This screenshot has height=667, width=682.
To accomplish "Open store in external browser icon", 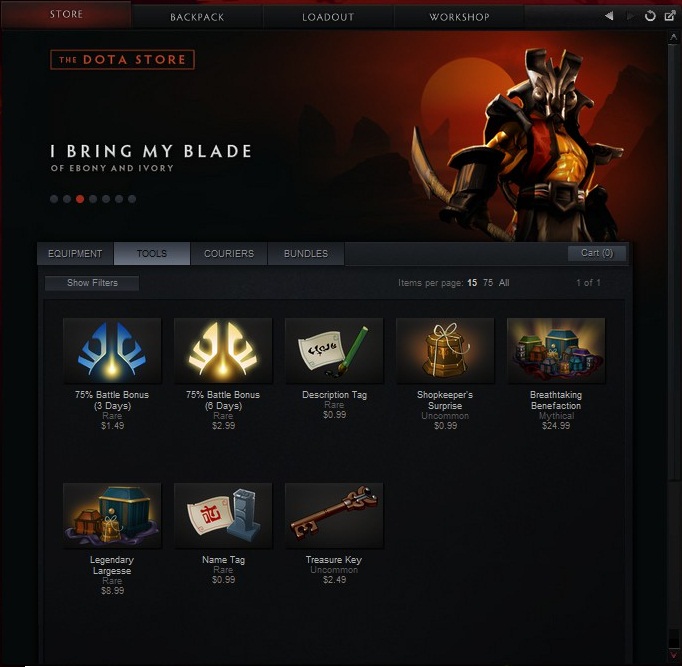I will pos(670,16).
